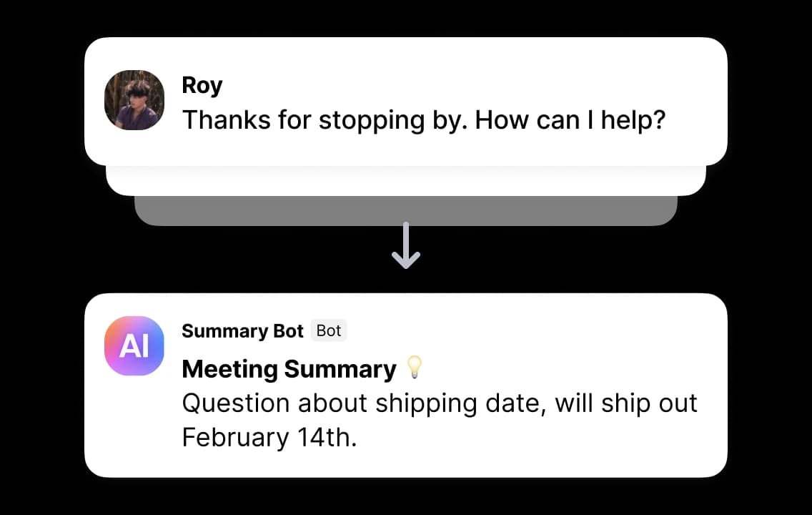Screen dimensions: 812x515
Task: Click the lightbulb emoji beside Meeting Summary
Action: click(x=414, y=368)
